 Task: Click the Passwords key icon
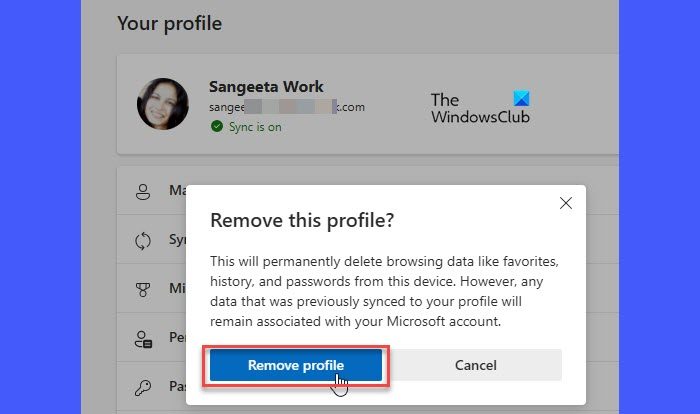tap(143, 387)
